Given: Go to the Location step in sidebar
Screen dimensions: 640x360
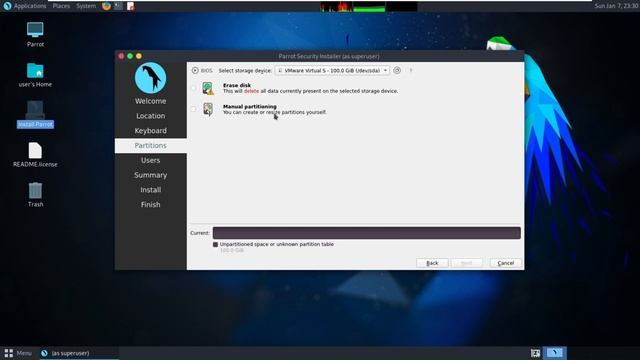Looking at the screenshot, I should pyautogui.click(x=151, y=116).
